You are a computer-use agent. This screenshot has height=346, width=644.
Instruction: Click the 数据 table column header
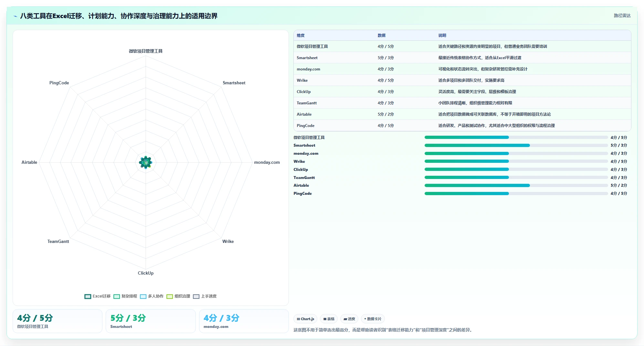[x=382, y=36]
